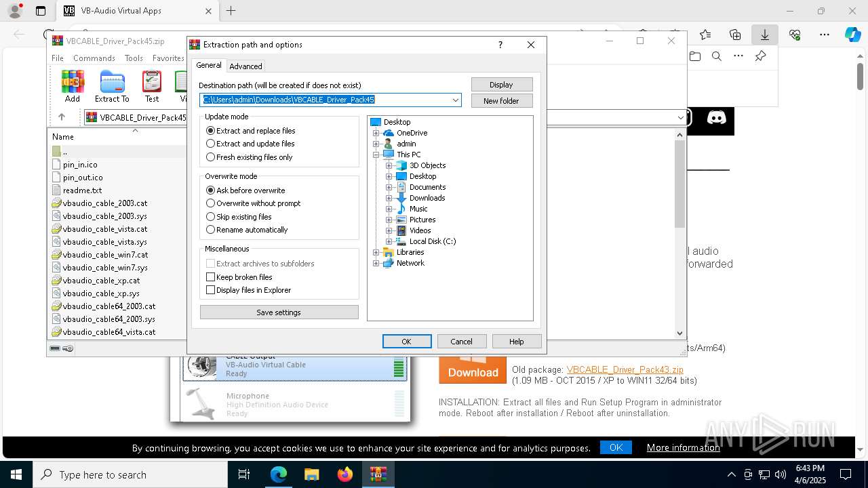
Task: Click the Windows taskbar search box
Action: (130, 474)
